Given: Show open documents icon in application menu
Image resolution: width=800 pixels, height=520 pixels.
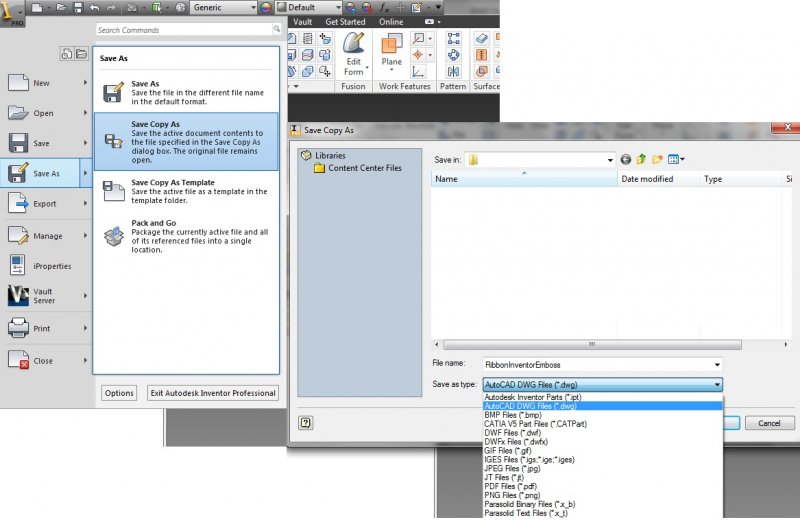Looking at the screenshot, I should click(x=81, y=54).
